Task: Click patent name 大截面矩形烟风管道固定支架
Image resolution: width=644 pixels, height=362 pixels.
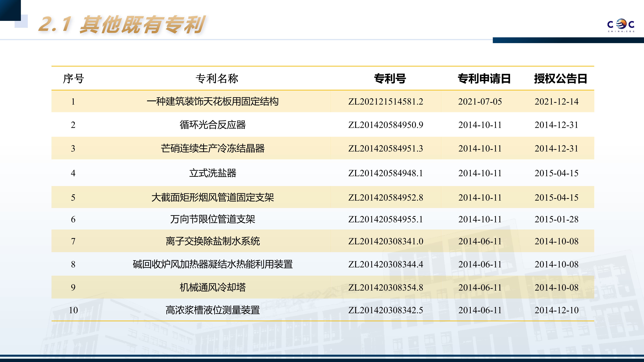Action: point(212,198)
